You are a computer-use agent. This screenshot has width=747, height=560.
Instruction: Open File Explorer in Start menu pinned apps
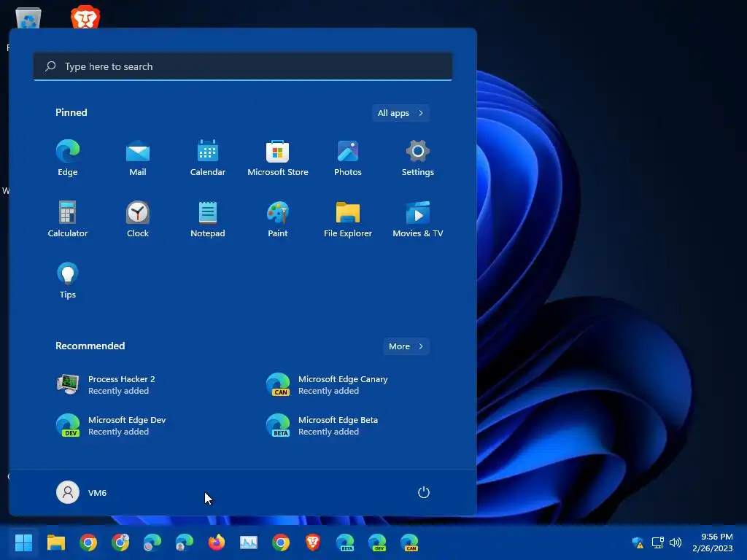click(348, 219)
